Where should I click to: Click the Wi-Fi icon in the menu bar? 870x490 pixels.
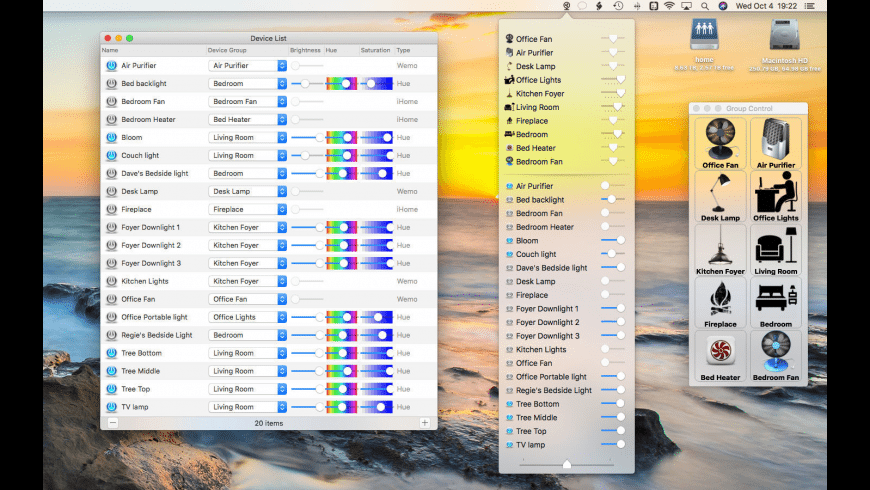pos(668,6)
